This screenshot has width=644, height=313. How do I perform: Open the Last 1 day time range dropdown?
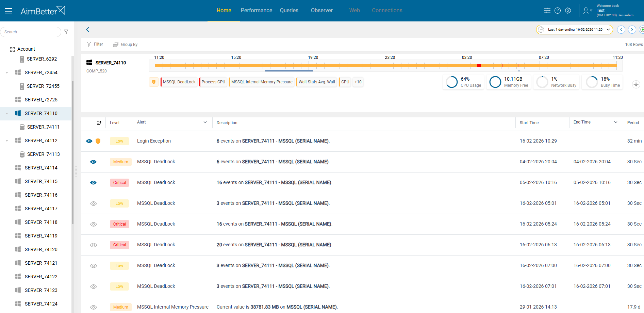pyautogui.click(x=575, y=30)
